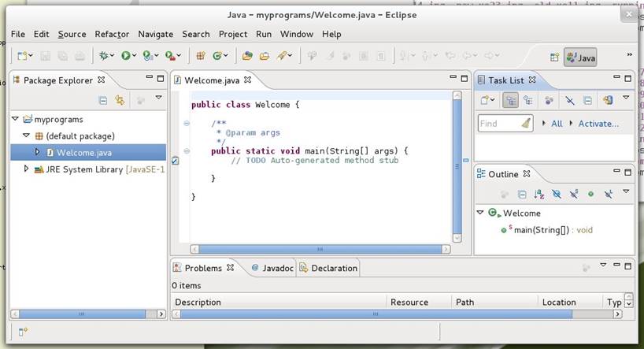
Task: Click the Open Perspective icon
Action: [x=554, y=58]
